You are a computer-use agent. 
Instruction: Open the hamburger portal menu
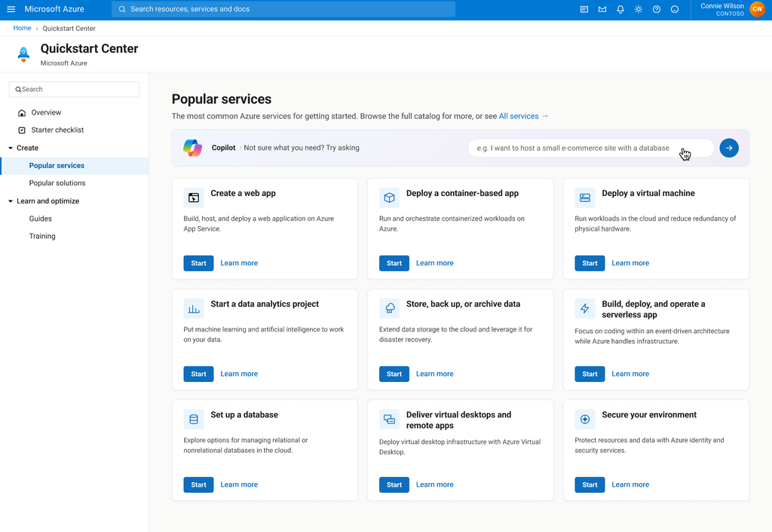pyautogui.click(x=11, y=9)
